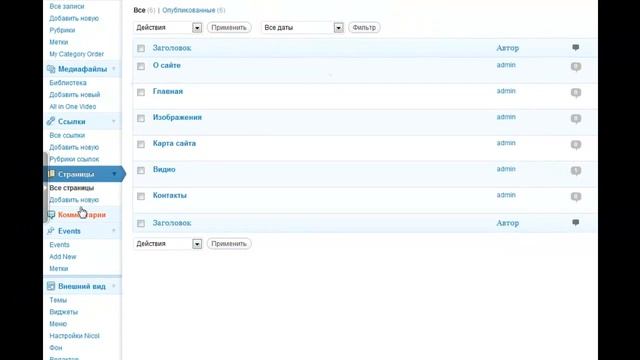Switch to Опубликованные filter link
The height and width of the screenshot is (360, 640).
point(189,10)
